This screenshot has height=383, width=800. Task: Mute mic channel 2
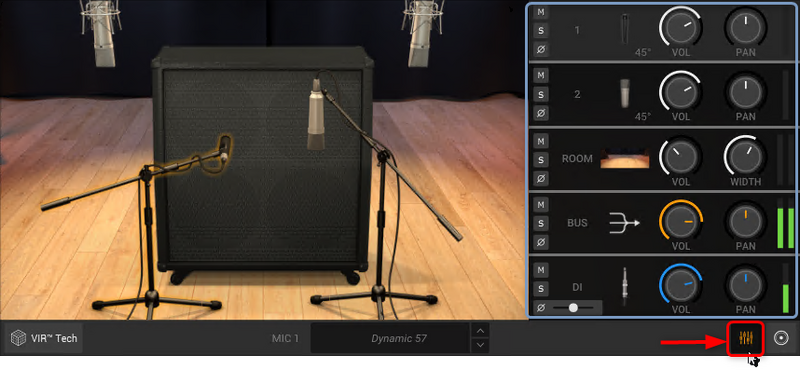541,76
